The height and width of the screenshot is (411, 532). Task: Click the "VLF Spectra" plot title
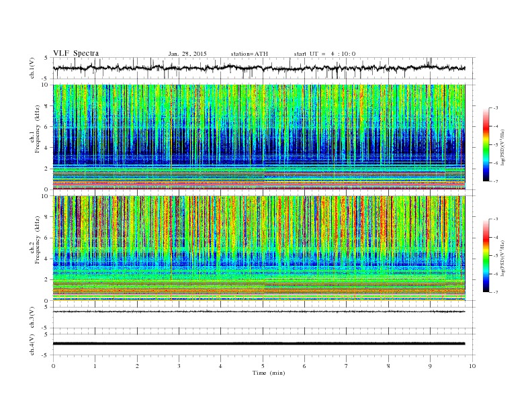76,53
